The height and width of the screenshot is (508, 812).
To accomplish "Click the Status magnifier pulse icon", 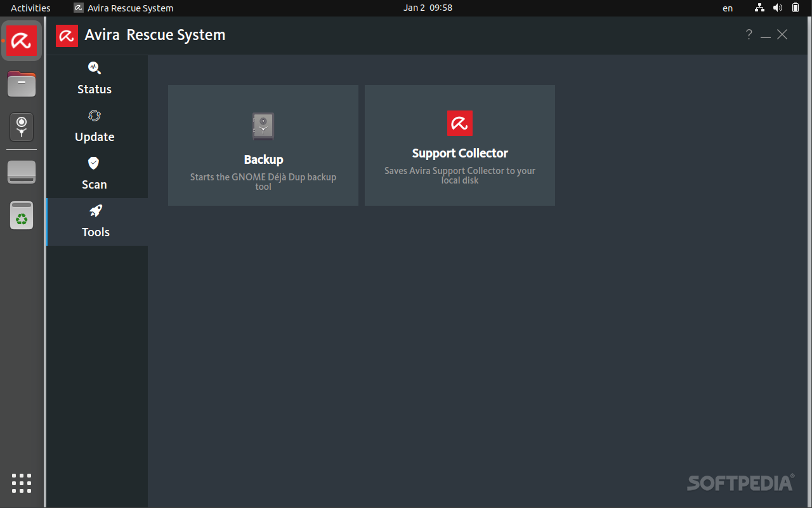I will [95, 68].
